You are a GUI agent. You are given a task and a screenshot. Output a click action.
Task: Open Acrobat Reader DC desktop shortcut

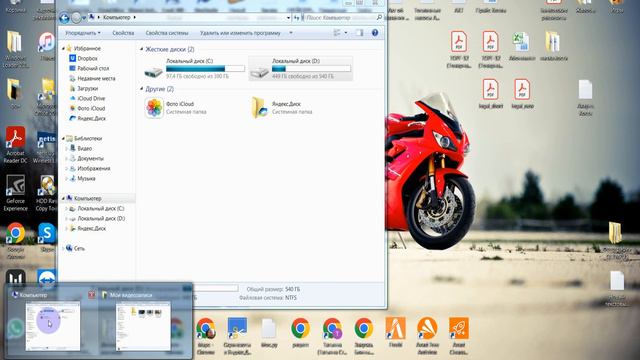click(x=16, y=144)
